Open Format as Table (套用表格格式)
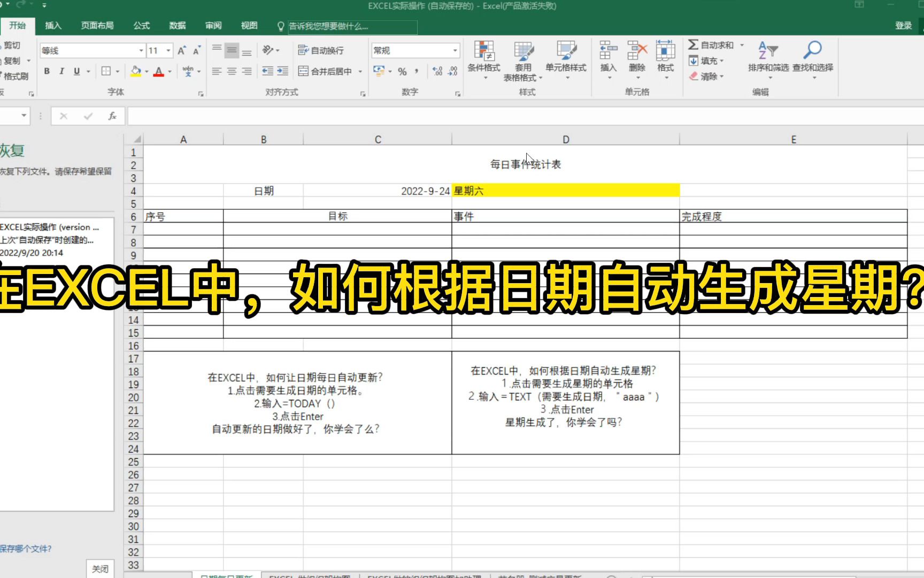924x578 pixels. pyautogui.click(x=523, y=60)
